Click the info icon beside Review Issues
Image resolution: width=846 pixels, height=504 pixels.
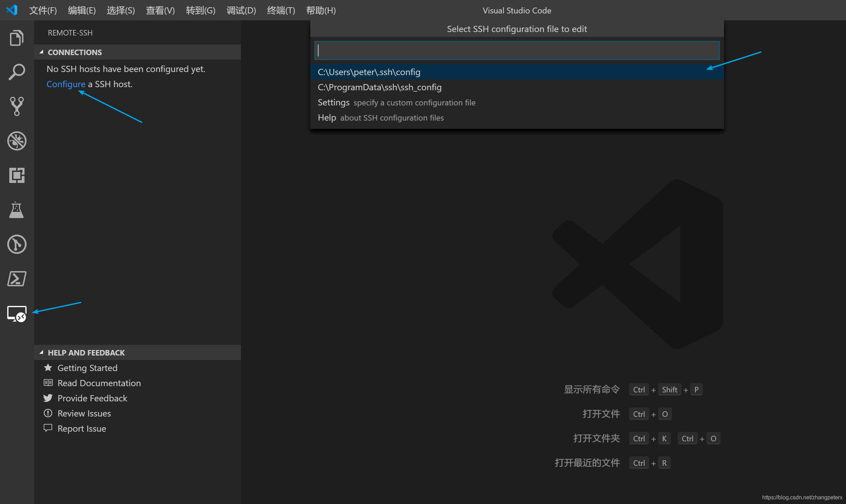point(48,413)
